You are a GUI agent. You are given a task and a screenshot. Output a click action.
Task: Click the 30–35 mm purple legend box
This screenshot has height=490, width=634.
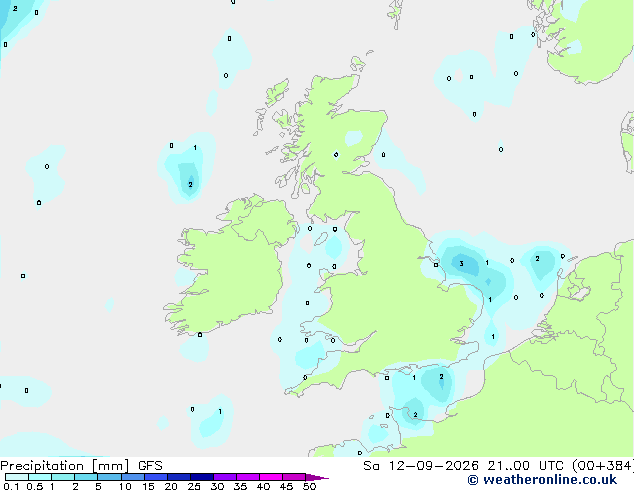click(x=225, y=477)
